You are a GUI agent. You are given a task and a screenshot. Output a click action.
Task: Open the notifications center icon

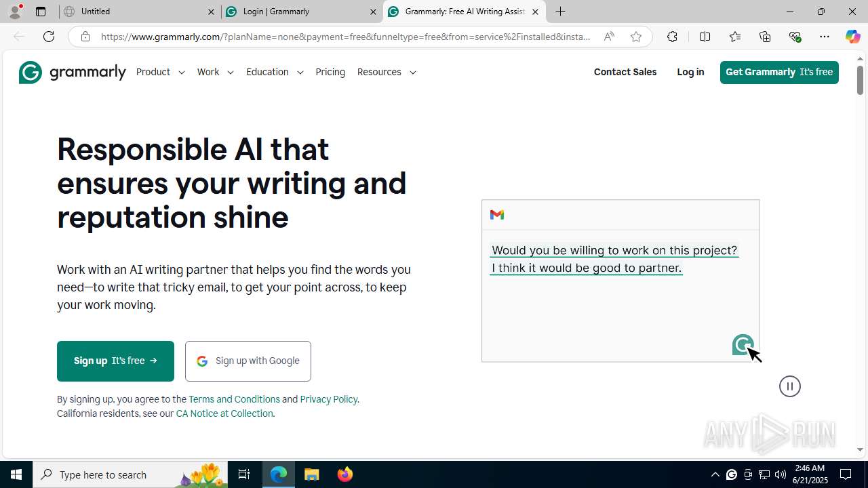[x=846, y=474]
